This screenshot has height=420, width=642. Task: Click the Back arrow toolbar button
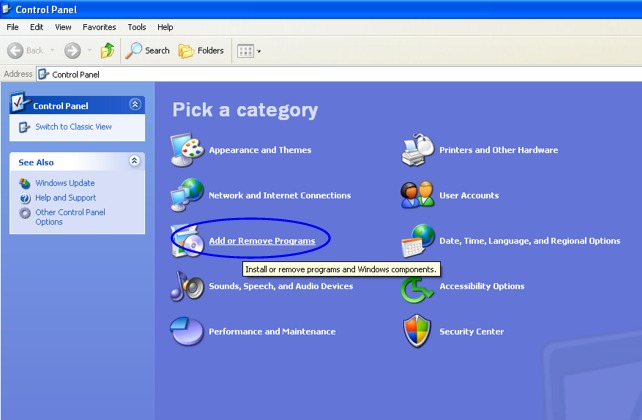(15, 51)
